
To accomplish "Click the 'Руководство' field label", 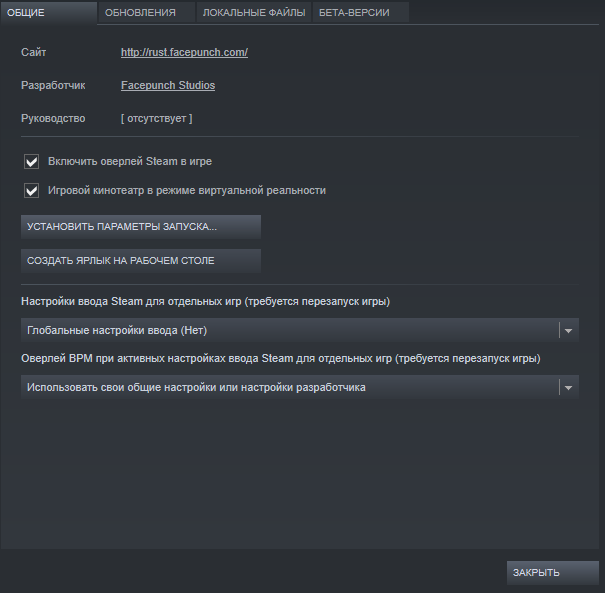I will pos(53,118).
